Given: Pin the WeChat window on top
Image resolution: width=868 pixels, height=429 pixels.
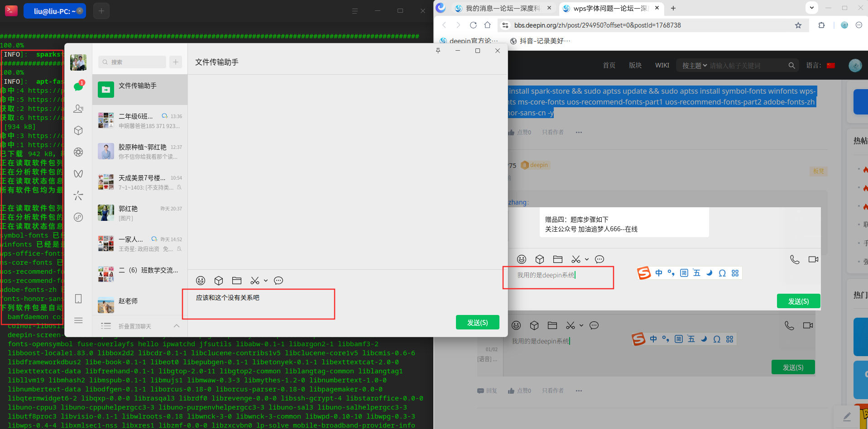Looking at the screenshot, I should (438, 51).
